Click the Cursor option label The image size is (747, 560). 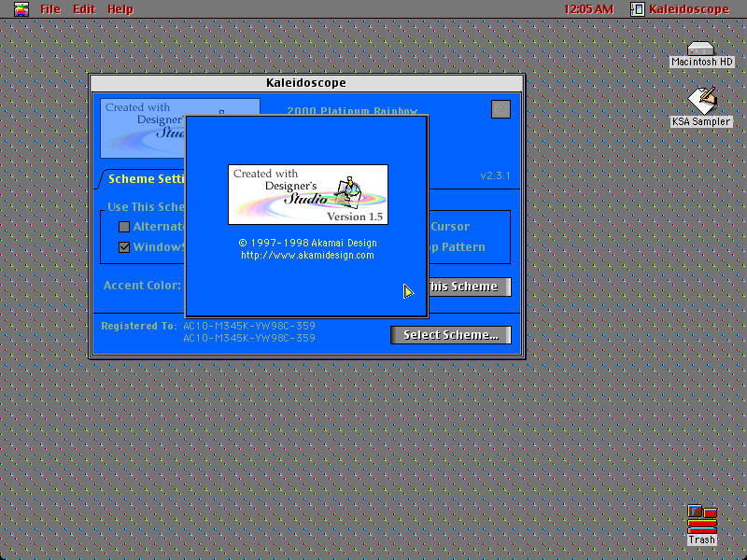(450, 227)
